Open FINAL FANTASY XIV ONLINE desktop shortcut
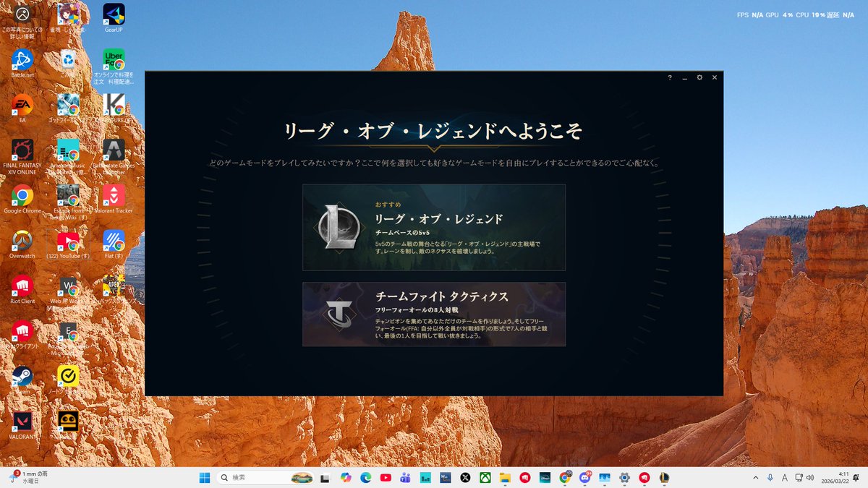Image resolution: width=868 pixels, height=488 pixels. [22, 157]
